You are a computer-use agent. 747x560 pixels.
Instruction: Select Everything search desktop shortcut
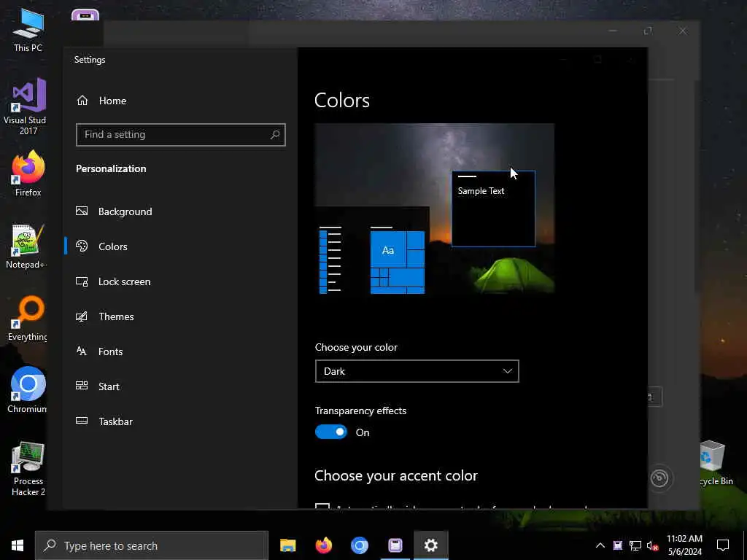27,318
